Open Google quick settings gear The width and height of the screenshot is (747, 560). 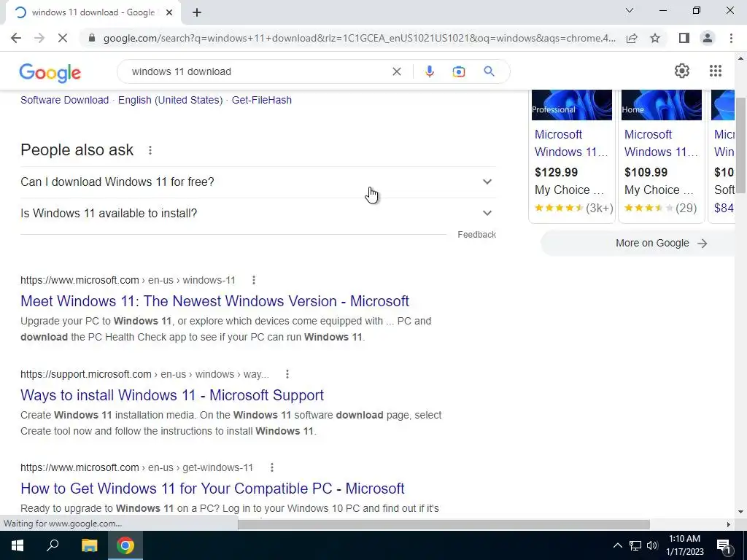click(x=682, y=71)
